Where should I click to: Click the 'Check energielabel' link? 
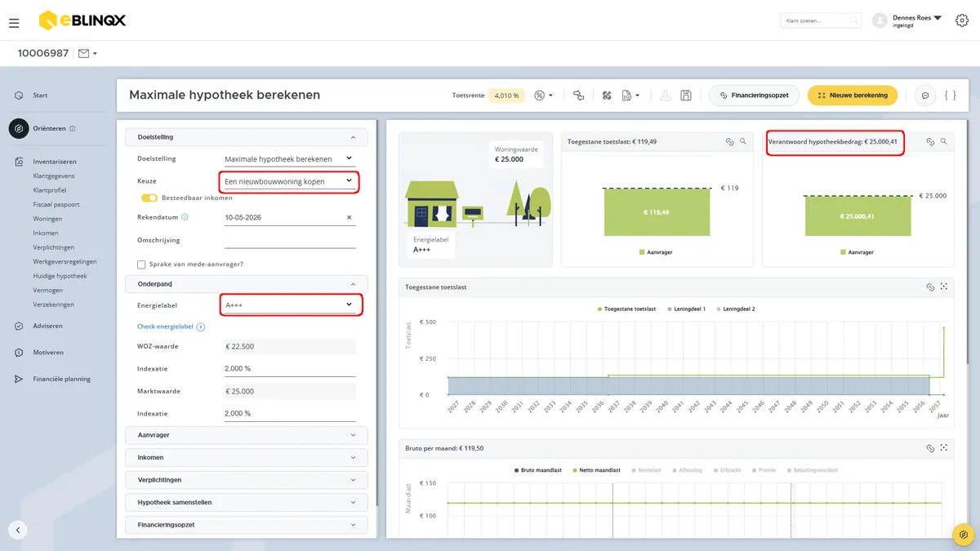click(171, 327)
